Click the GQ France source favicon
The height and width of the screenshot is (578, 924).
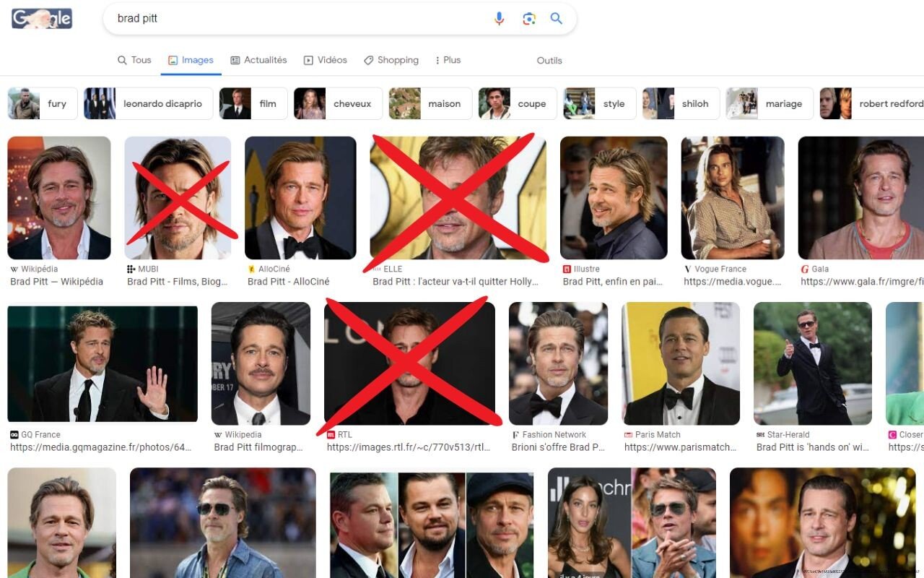[x=14, y=435]
